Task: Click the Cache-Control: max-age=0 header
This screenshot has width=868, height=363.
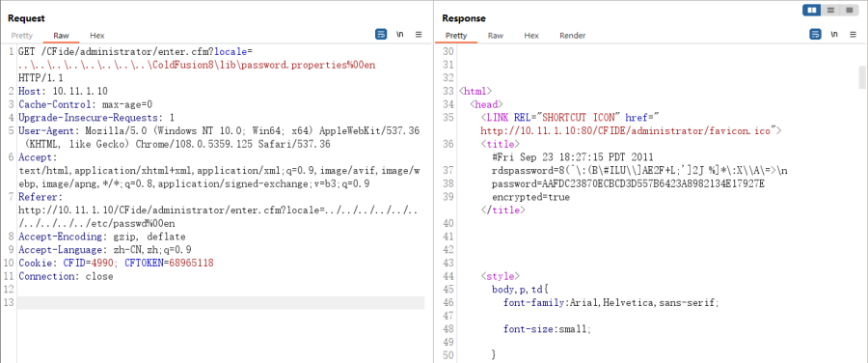Action: [85, 104]
